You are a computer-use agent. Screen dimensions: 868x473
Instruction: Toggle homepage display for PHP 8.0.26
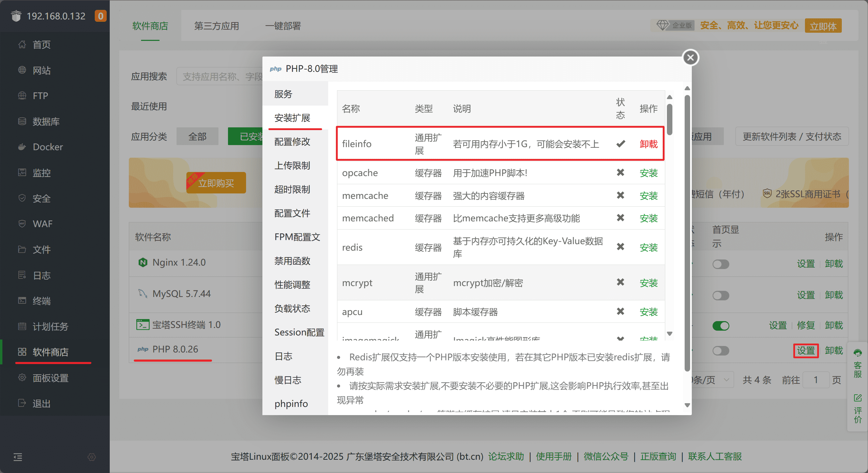point(720,351)
